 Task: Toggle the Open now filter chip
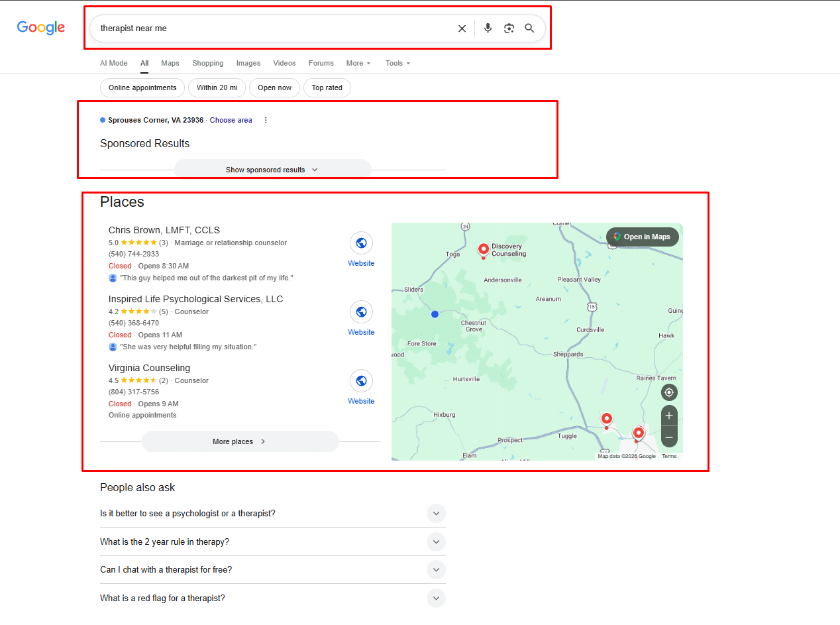pyautogui.click(x=274, y=87)
